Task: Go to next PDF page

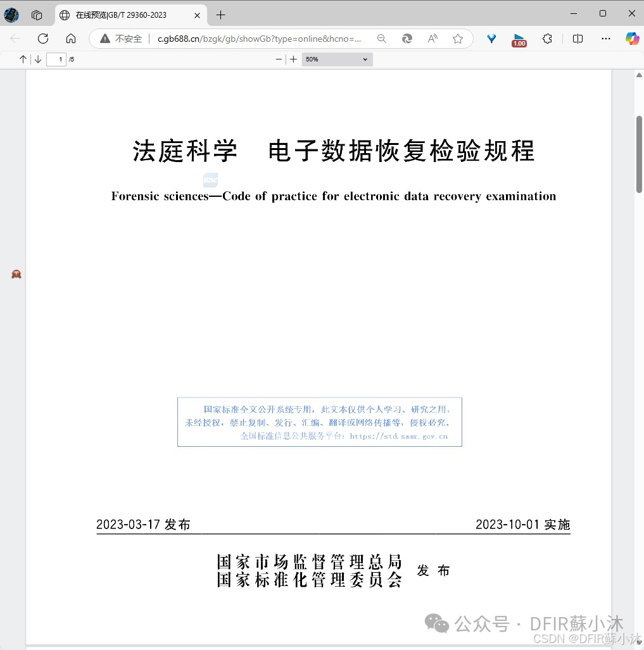Action: point(38,59)
